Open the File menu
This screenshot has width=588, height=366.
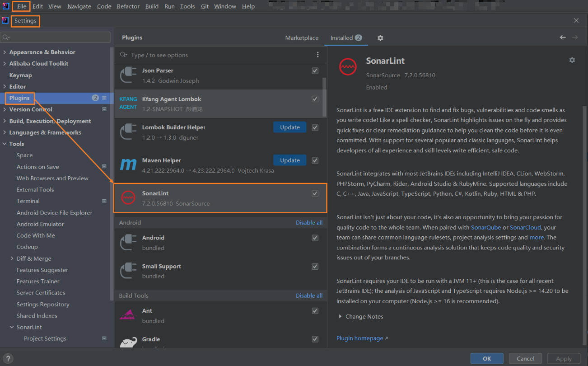pyautogui.click(x=22, y=6)
